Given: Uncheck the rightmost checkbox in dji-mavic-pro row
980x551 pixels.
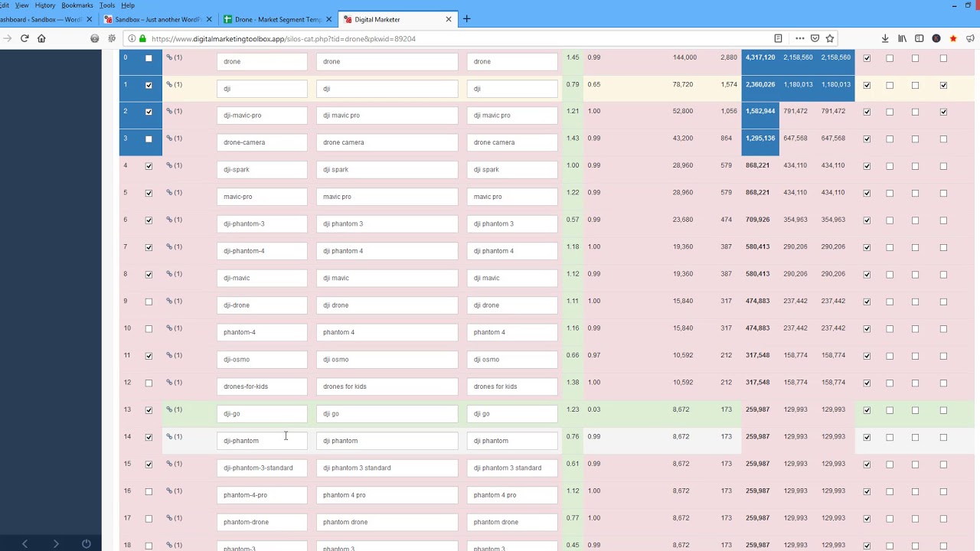Looking at the screenshot, I should (943, 112).
